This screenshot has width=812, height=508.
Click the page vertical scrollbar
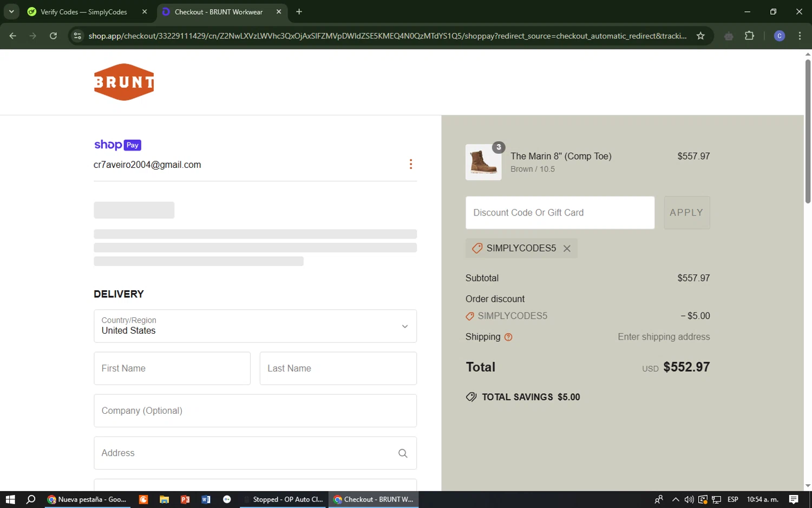coord(808,131)
